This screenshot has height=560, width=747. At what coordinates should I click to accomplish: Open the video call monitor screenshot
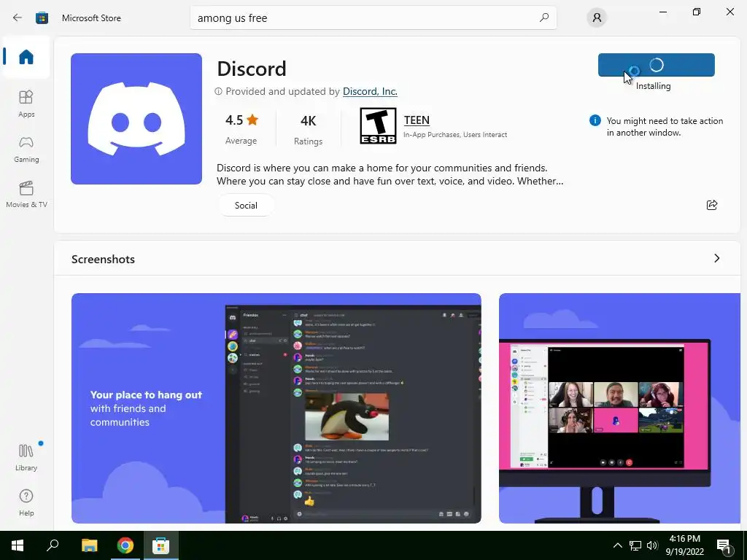pos(619,408)
